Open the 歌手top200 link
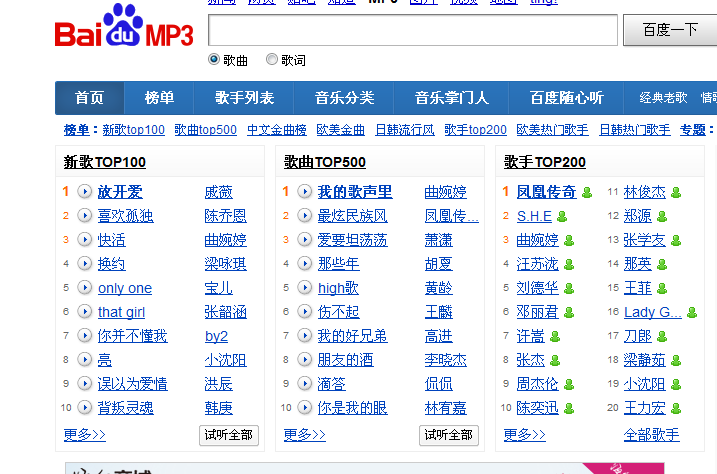The image size is (717, 474). tap(476, 130)
